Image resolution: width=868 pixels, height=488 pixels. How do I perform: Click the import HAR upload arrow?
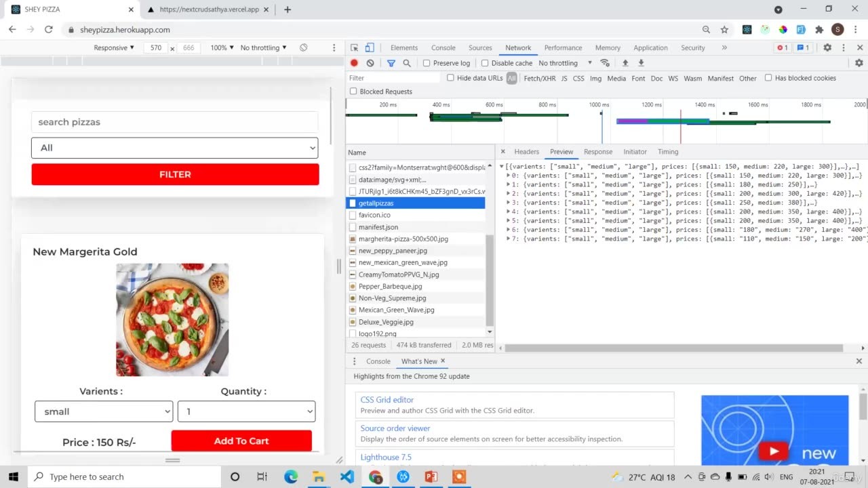click(625, 63)
